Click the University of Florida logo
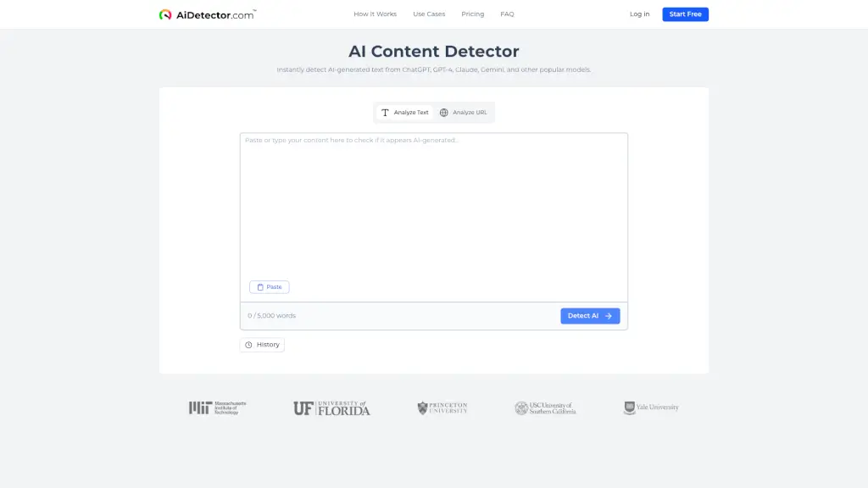Image resolution: width=868 pixels, height=488 pixels. point(331,408)
